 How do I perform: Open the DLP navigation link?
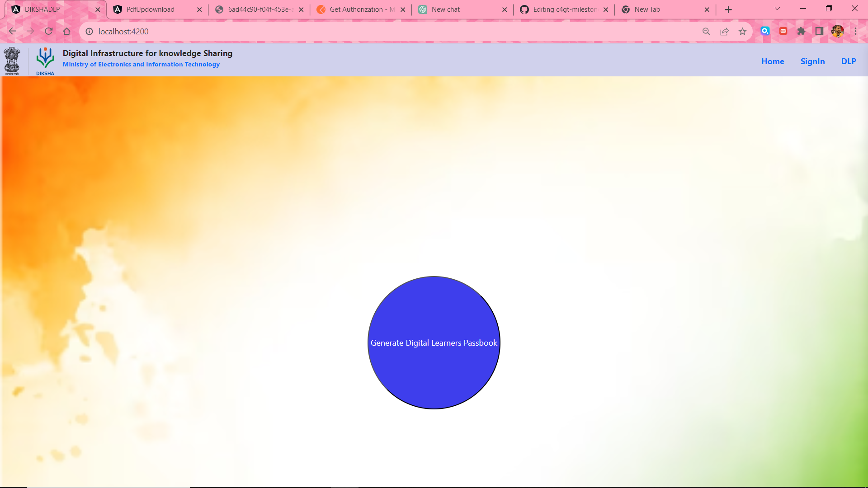[849, 61]
